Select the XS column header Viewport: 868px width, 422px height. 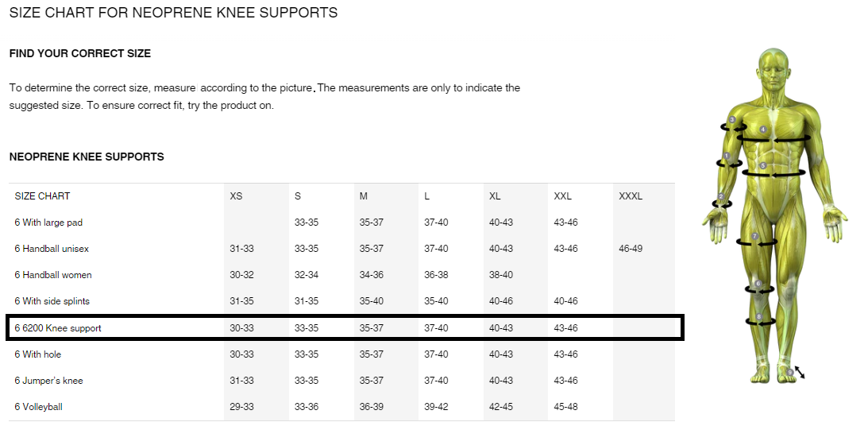point(237,196)
